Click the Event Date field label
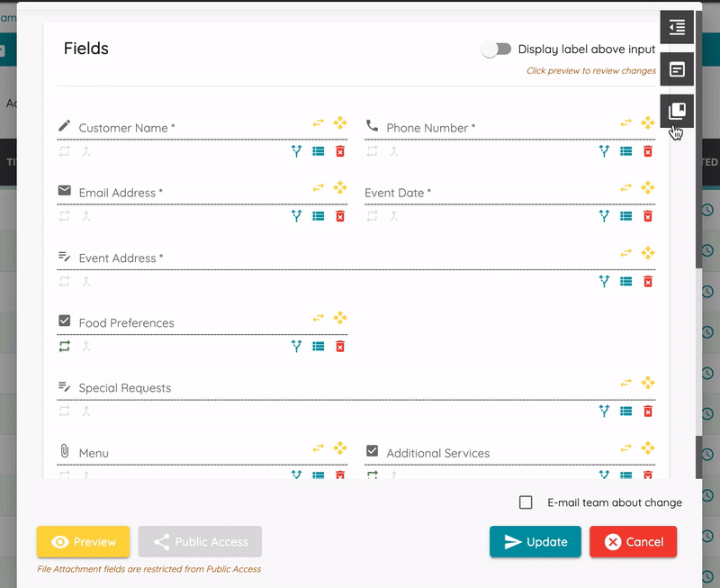 [x=398, y=193]
